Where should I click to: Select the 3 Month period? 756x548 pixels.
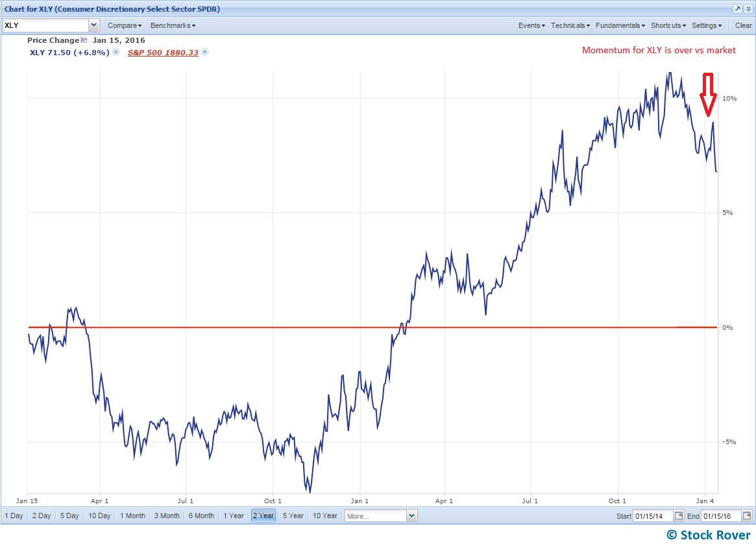click(167, 516)
